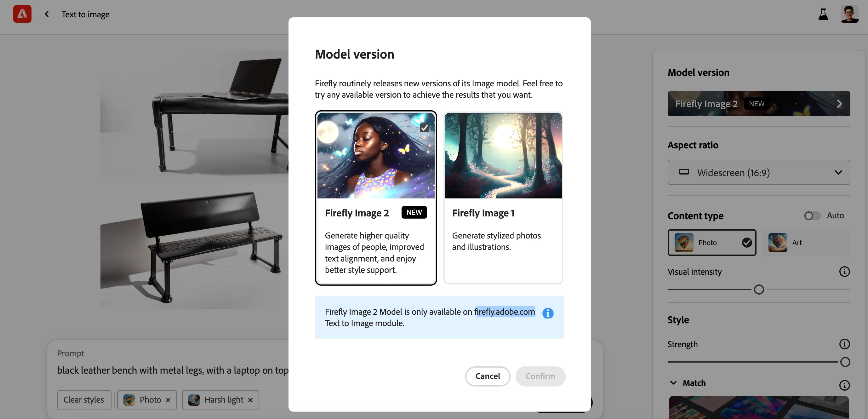Screen dimensions: 868x419
Task: Go back using the left arrow icon
Action: pos(47,14)
